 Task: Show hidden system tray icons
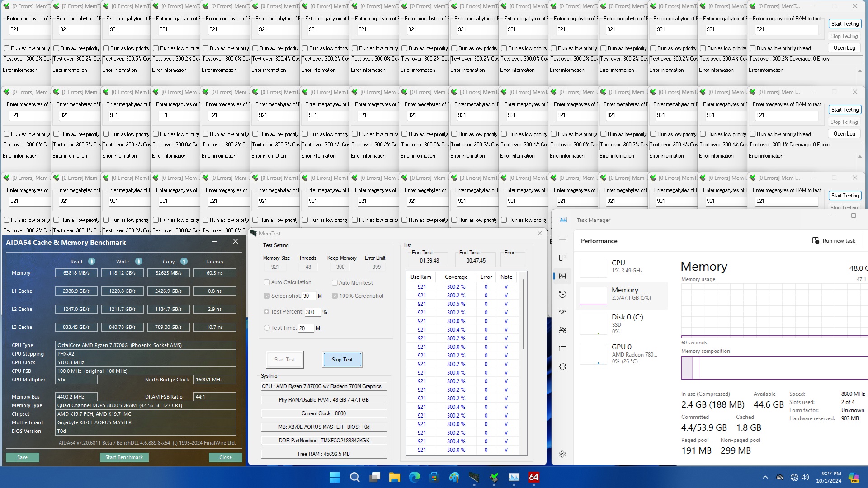(765, 477)
